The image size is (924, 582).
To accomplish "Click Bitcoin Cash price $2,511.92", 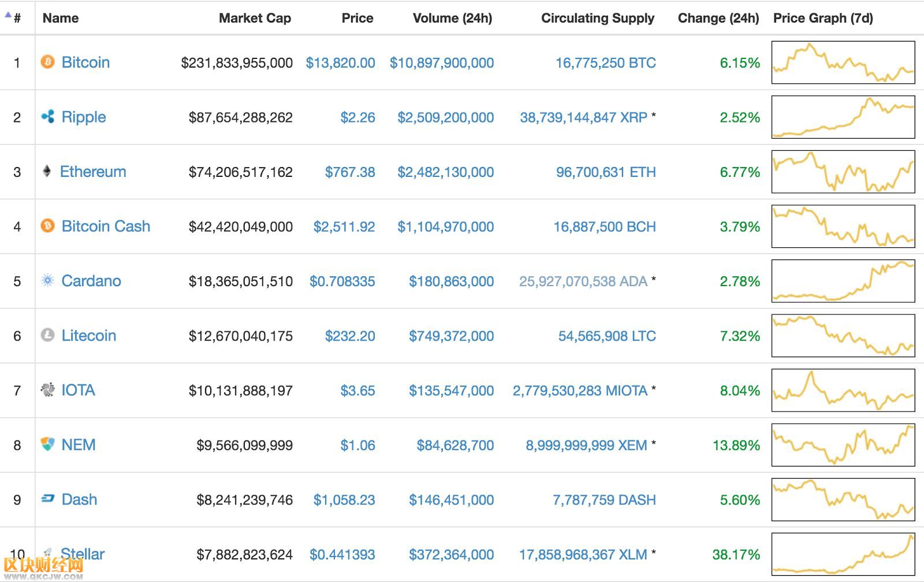I will [x=344, y=227].
